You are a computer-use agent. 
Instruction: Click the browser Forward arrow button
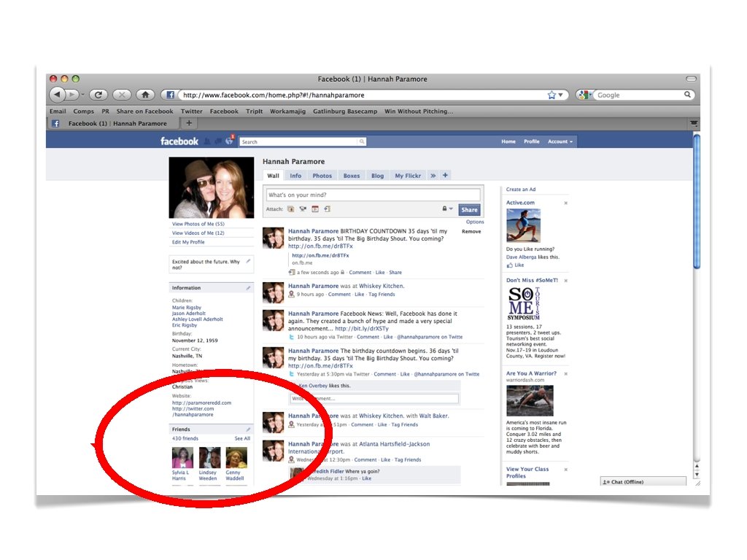(x=72, y=94)
